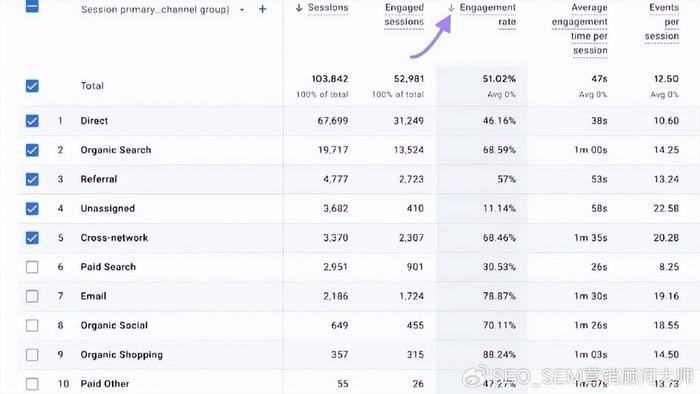This screenshot has height=394, width=700.
Task: Uncheck the Unassigned row checkbox
Action: tap(32, 208)
